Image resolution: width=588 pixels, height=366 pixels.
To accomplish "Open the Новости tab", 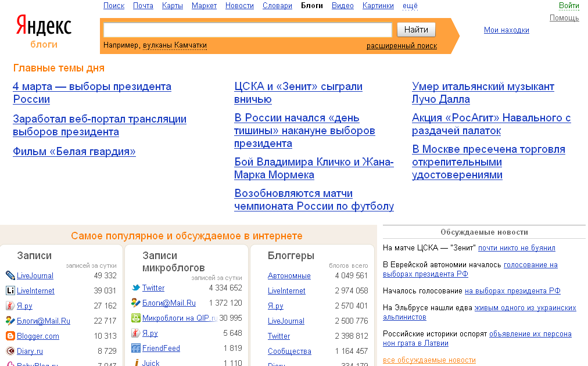I will click(239, 6).
